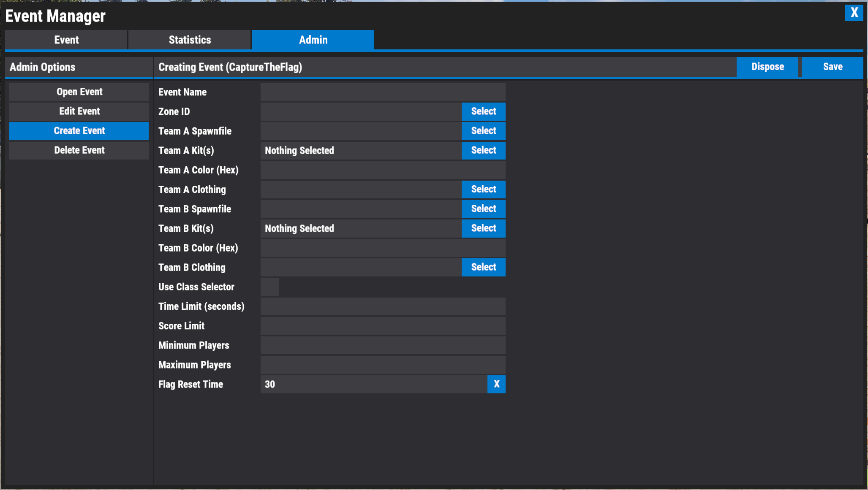Save the CaptureTheFlag event

[x=832, y=67]
